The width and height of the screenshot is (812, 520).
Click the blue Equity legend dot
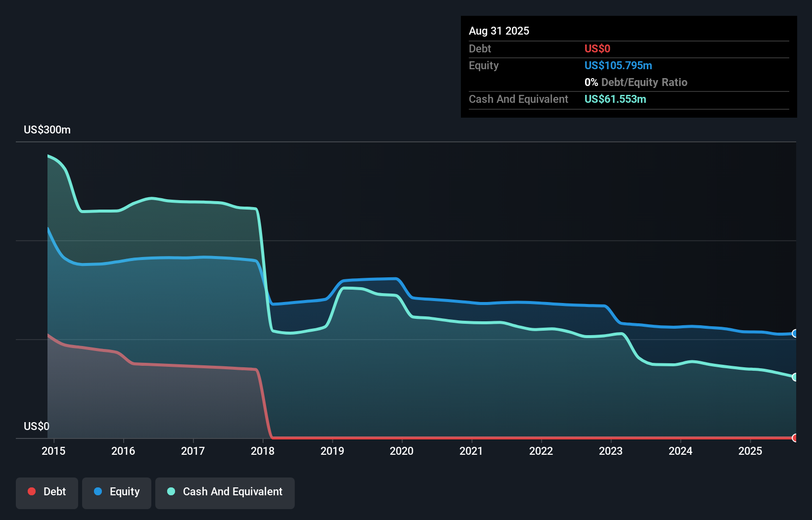(97, 491)
